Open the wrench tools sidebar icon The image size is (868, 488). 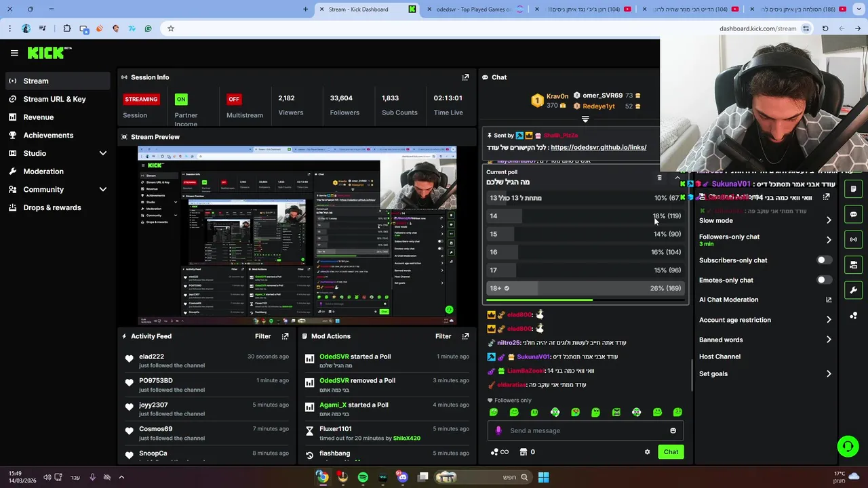(x=853, y=290)
